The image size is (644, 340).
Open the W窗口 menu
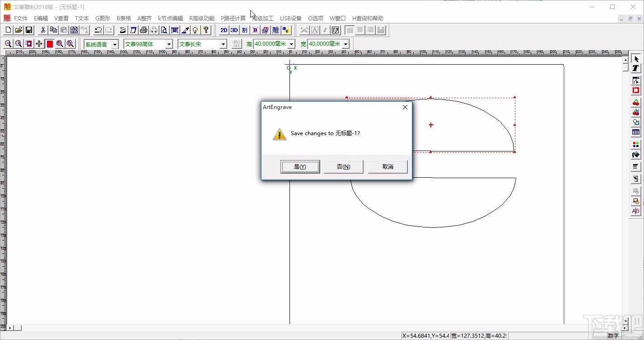338,19
